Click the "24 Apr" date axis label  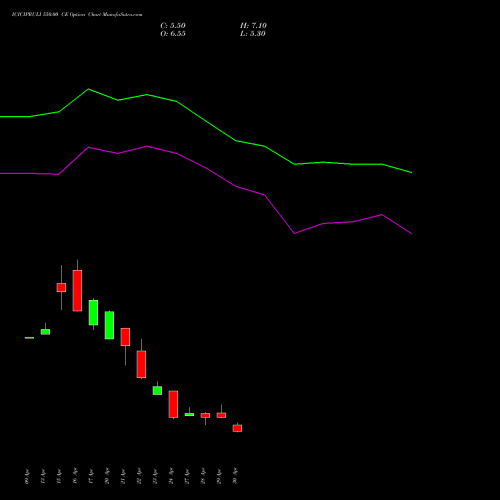click(x=171, y=477)
